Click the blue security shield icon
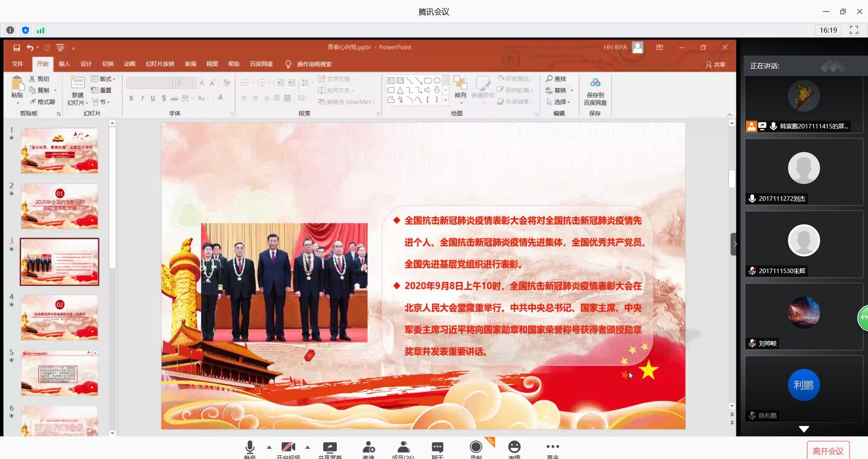 (x=25, y=30)
